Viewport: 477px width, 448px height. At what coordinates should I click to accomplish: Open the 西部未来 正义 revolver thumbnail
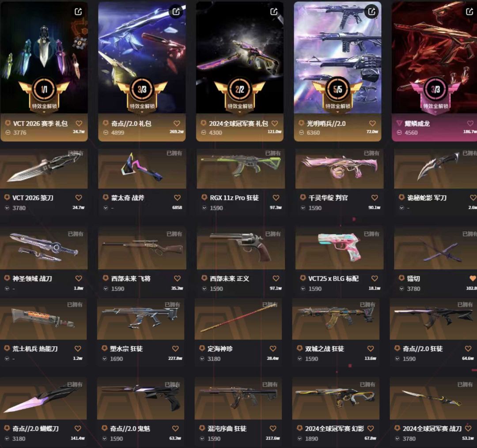[x=241, y=248]
